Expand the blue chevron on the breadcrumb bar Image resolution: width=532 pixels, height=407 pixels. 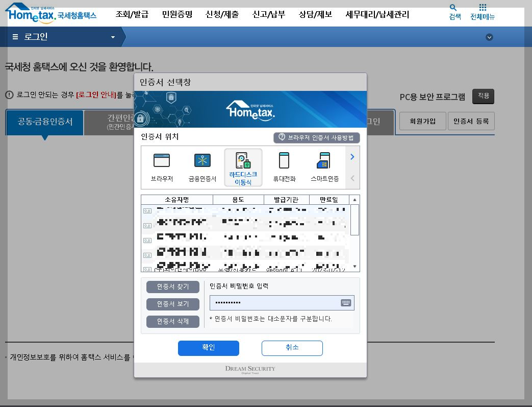pos(489,37)
